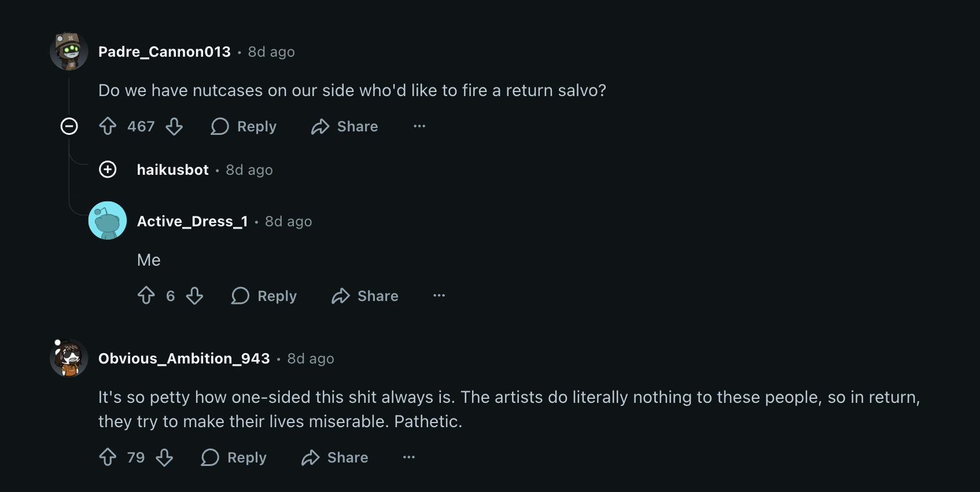Viewport: 980px width, 492px height.
Task: Reply to Active_Dress_1's comment
Action: point(264,296)
